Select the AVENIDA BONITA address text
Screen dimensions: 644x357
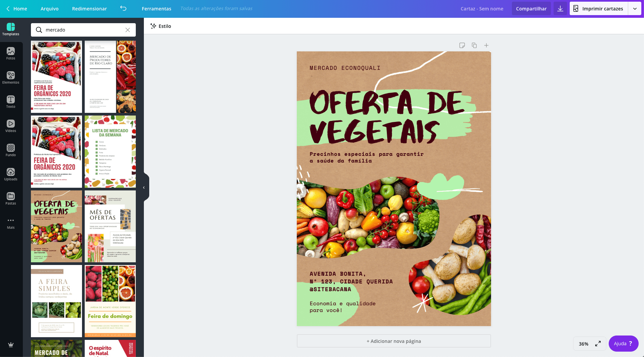click(x=351, y=281)
